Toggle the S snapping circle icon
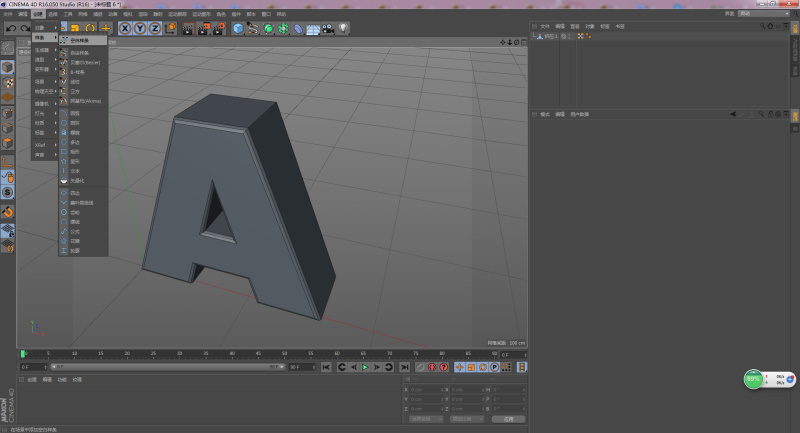The image size is (800, 433). (x=7, y=192)
